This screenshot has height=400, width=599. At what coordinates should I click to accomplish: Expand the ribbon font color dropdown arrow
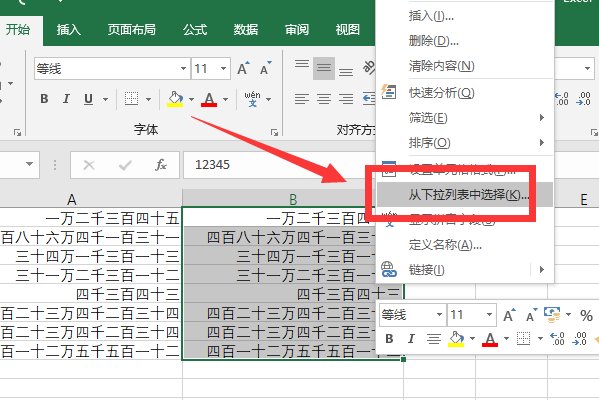tap(225, 99)
